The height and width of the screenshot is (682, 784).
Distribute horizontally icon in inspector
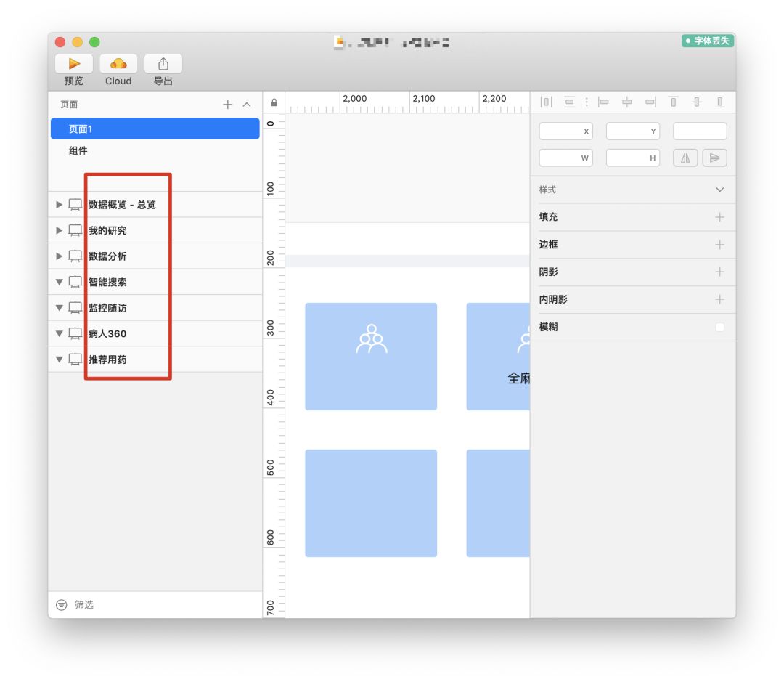click(546, 102)
